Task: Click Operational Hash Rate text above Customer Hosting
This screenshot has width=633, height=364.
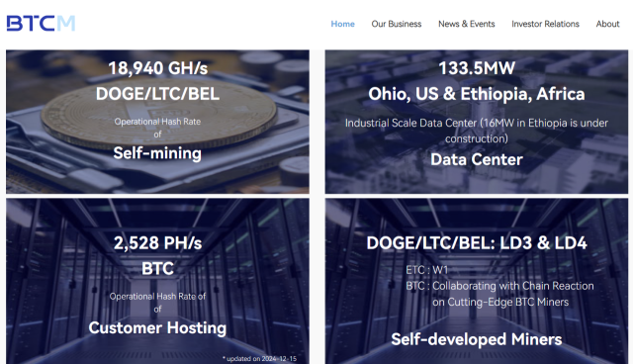Action: 157,303
